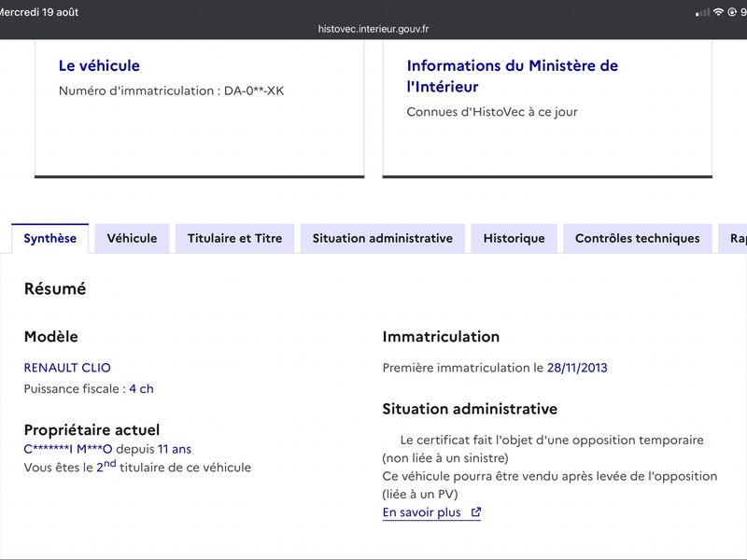
Task: Click the first registration date 28/11/2013
Action: pos(577,368)
